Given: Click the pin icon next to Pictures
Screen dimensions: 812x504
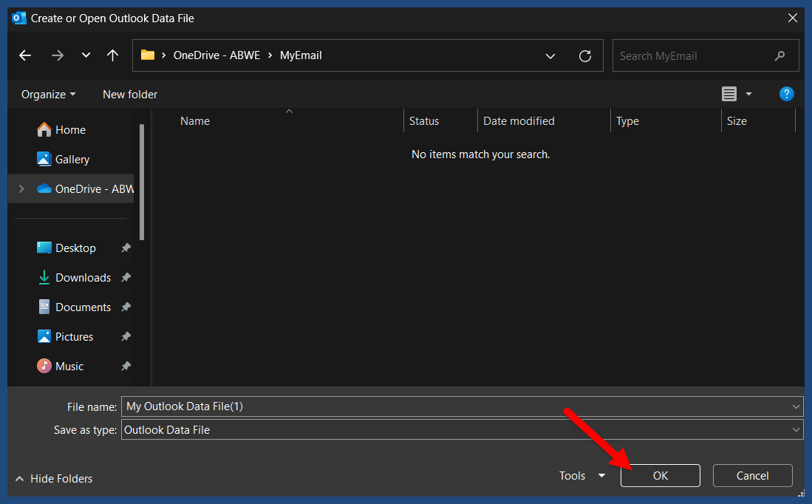Looking at the screenshot, I should 126,337.
